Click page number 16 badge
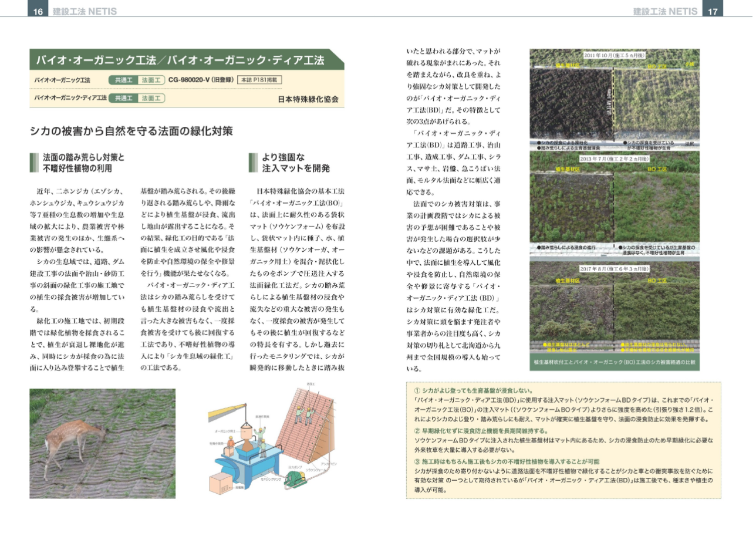The width and height of the screenshot is (756, 533). coord(37,11)
